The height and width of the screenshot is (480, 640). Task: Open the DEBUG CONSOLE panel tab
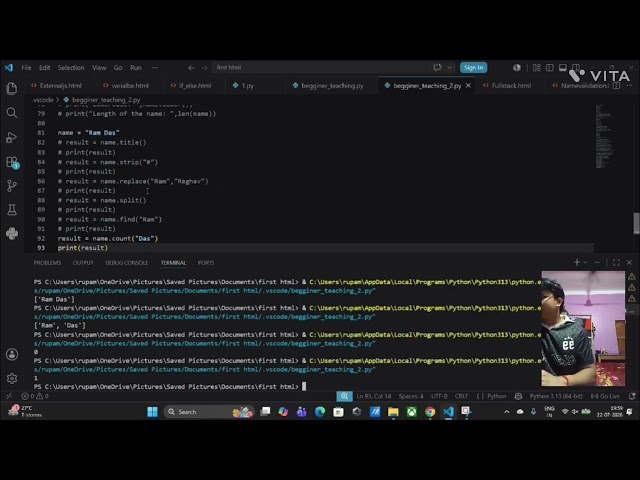click(127, 263)
